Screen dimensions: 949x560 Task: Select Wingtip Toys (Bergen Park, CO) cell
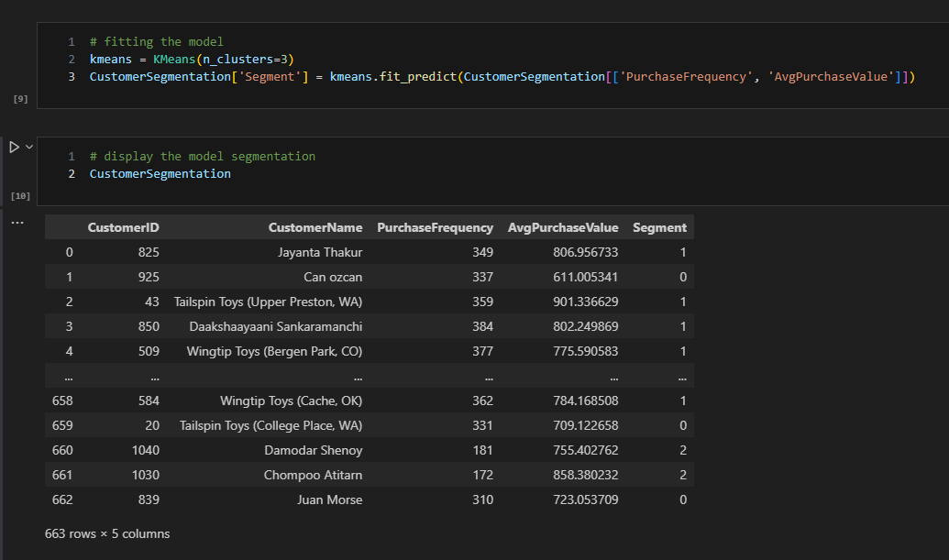coord(274,351)
